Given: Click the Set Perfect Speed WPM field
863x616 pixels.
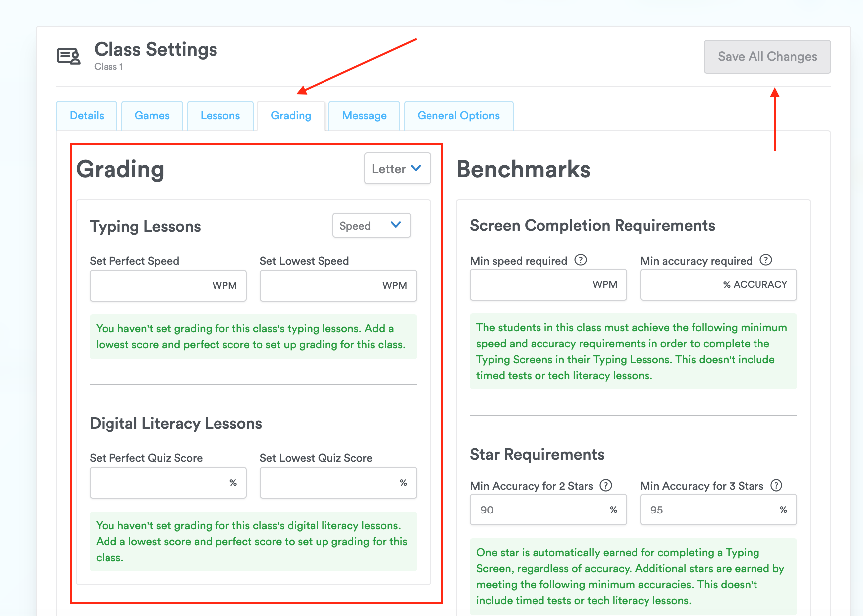Looking at the screenshot, I should pyautogui.click(x=168, y=285).
